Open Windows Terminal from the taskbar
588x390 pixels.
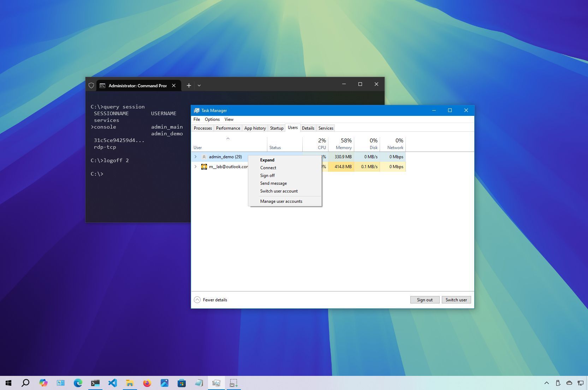coord(95,383)
